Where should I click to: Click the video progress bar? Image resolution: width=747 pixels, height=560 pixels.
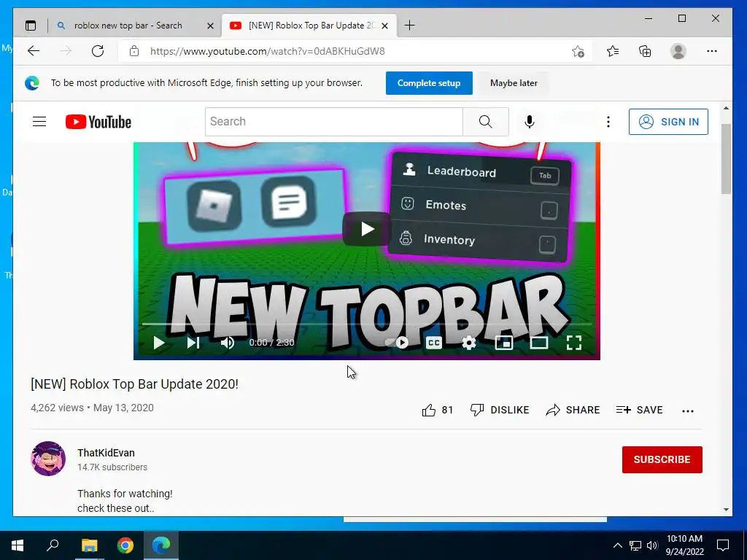click(367, 324)
